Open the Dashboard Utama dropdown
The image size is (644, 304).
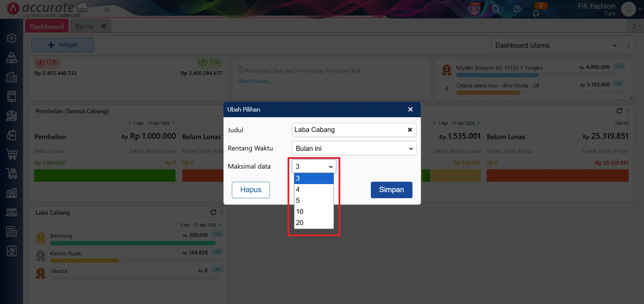[x=555, y=45]
